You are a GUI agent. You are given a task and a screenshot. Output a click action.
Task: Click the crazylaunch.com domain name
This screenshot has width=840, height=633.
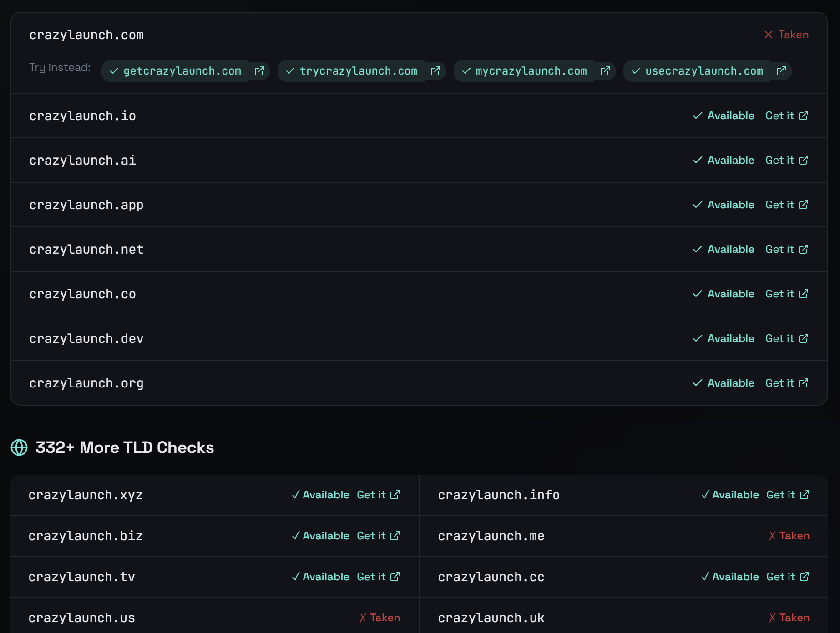coord(86,35)
